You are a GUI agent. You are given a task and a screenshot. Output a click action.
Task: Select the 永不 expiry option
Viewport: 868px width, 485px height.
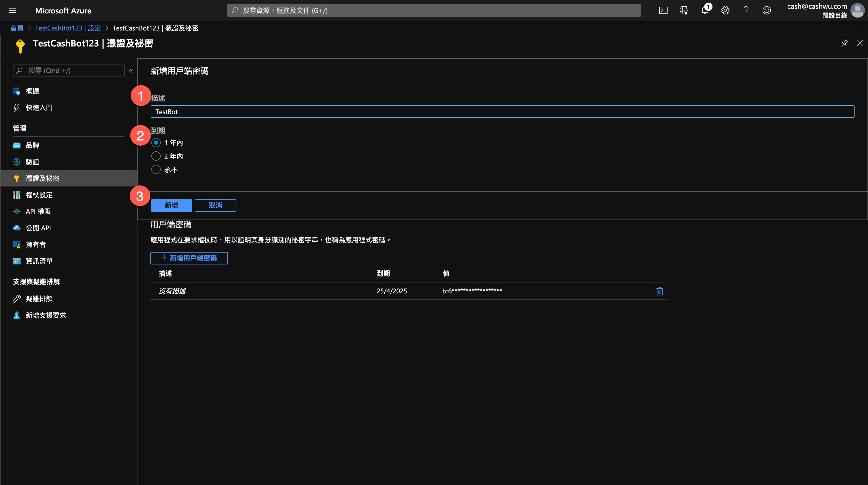(x=156, y=170)
